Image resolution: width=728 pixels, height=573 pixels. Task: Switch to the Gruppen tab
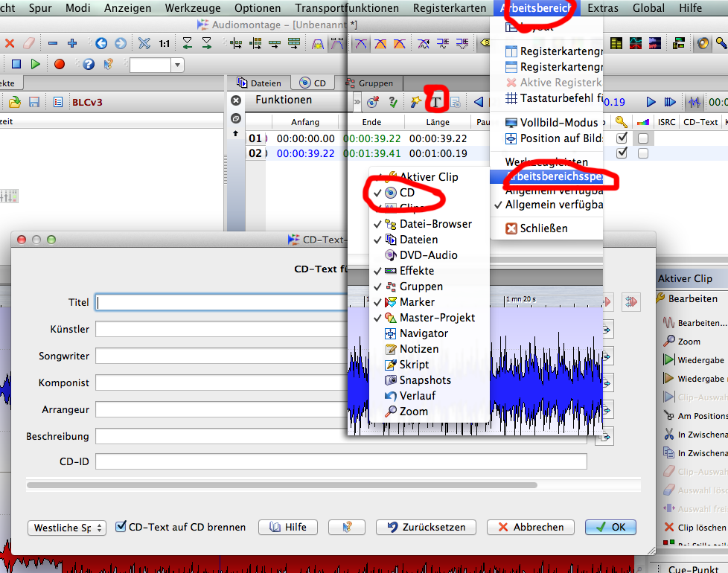[x=369, y=83]
